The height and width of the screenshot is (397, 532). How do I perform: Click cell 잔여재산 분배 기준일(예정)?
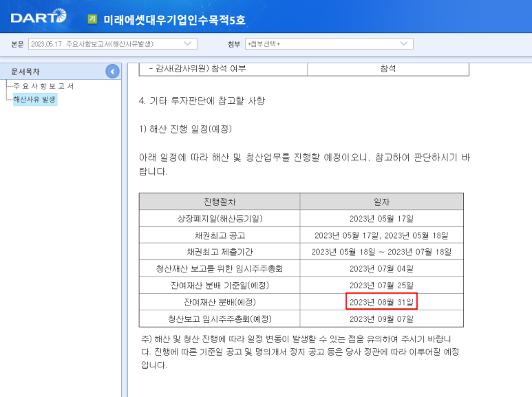220,286
